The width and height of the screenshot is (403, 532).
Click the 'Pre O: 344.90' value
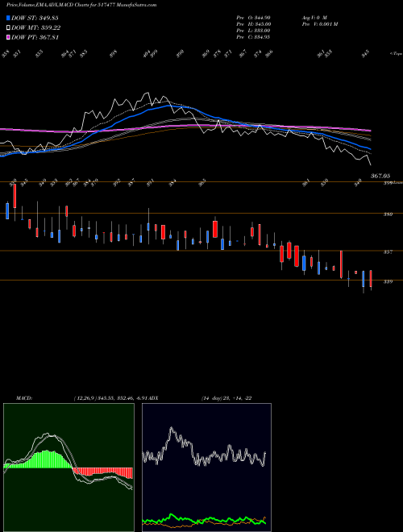(253, 18)
